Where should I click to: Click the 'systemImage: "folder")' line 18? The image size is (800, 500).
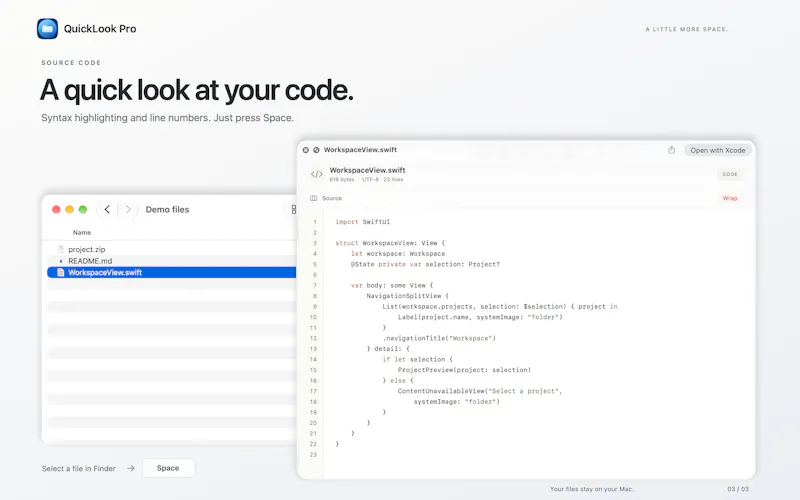point(457,402)
